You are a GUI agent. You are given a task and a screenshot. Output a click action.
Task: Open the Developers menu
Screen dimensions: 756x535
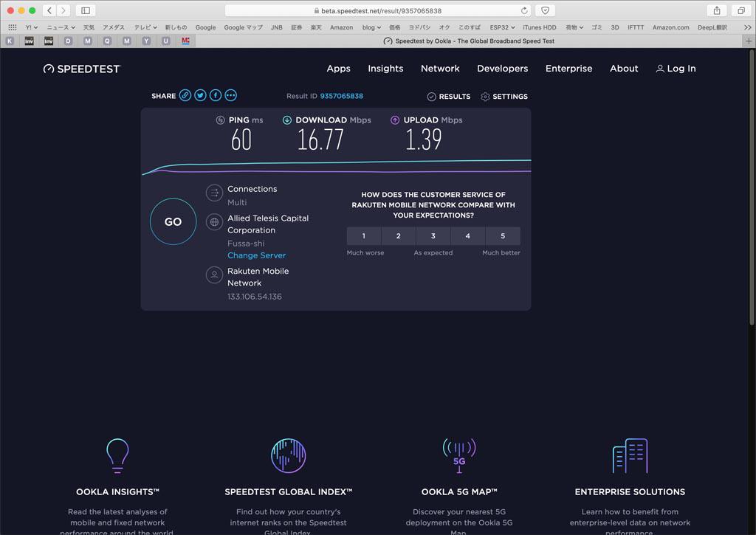502,69
